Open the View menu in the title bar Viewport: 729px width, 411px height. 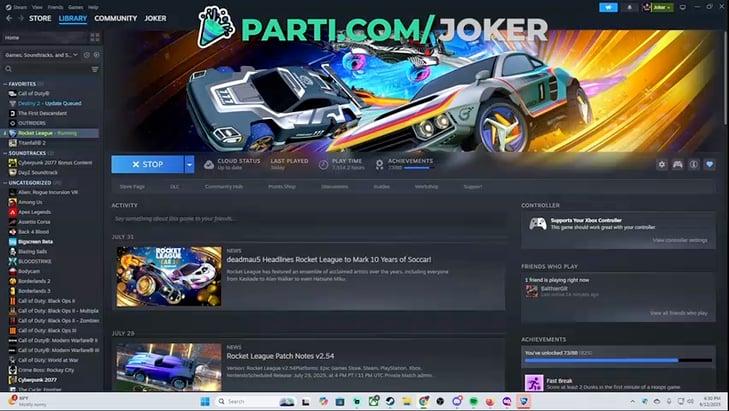[37, 7]
